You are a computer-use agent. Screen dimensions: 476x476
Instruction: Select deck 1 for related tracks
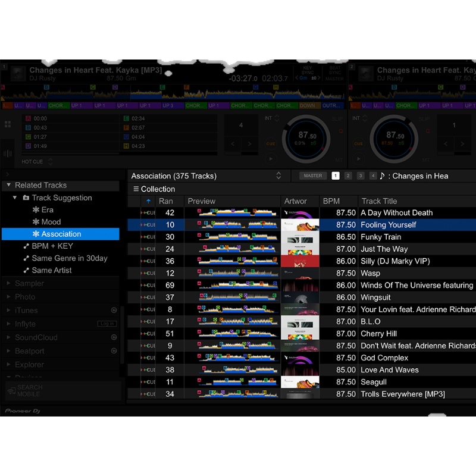click(x=336, y=176)
